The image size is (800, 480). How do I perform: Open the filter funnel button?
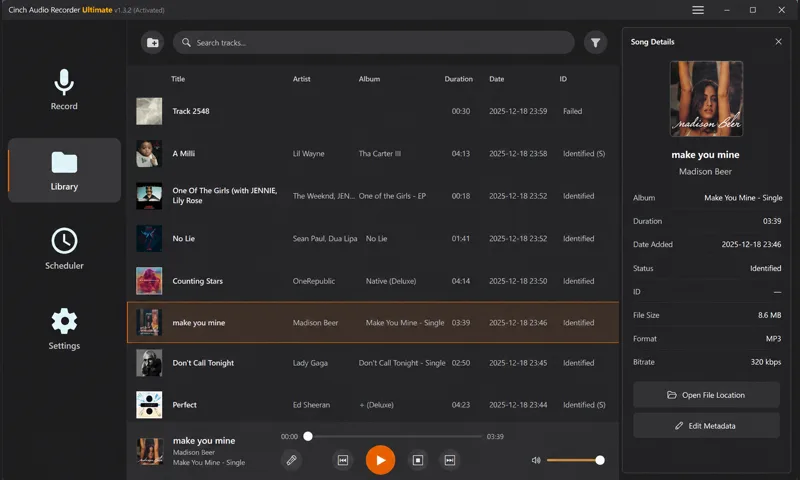595,43
